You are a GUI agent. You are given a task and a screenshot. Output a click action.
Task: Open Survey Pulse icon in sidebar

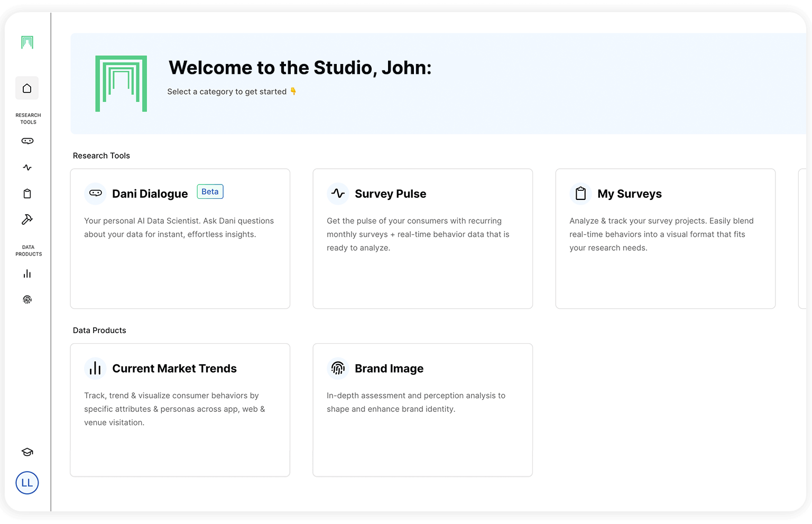pyautogui.click(x=27, y=168)
